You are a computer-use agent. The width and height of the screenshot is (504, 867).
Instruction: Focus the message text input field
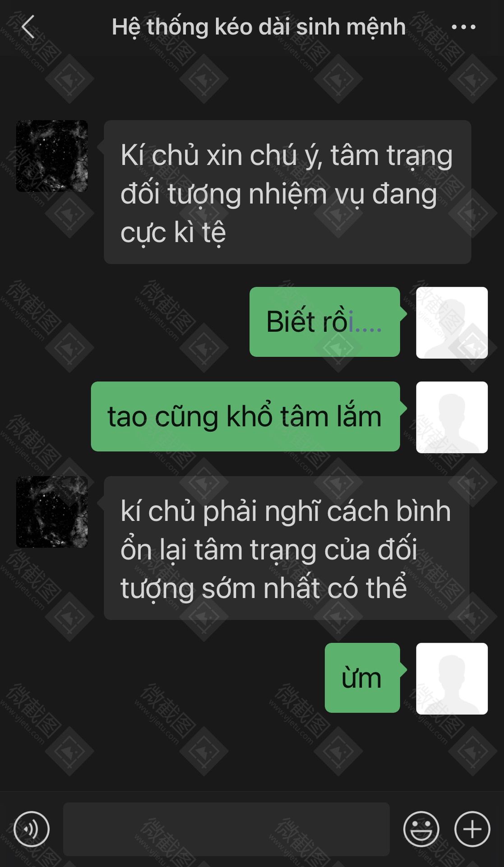[226, 829]
